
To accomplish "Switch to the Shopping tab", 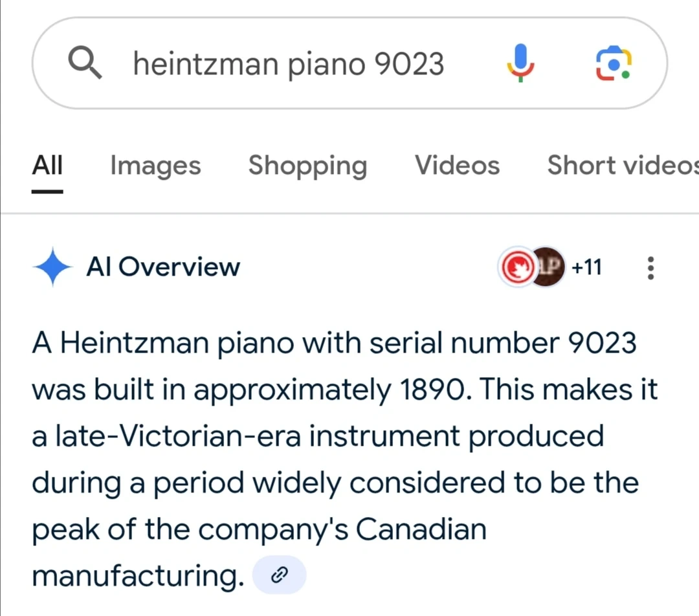I will [x=307, y=166].
